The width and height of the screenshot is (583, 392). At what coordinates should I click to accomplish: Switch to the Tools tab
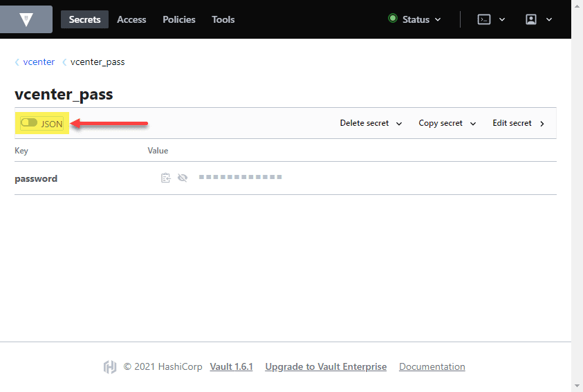pyautogui.click(x=223, y=19)
